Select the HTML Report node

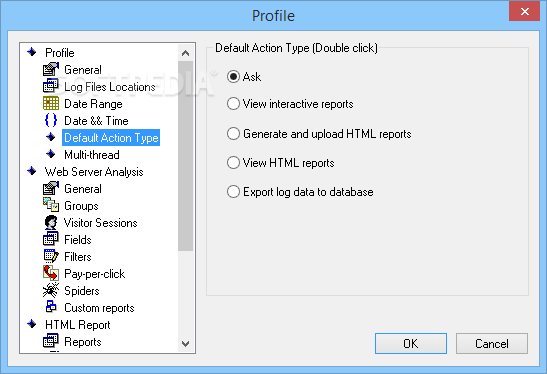click(x=78, y=325)
